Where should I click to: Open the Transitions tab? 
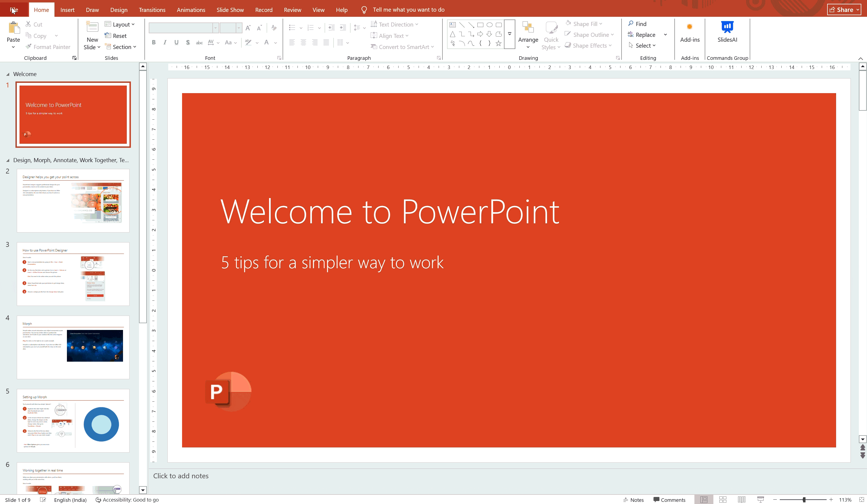point(152,10)
